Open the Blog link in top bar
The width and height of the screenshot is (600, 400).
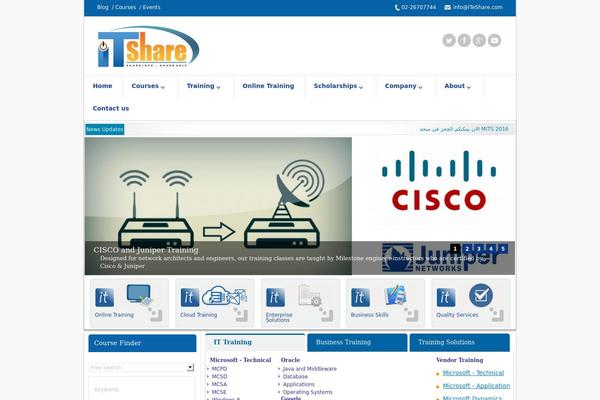pos(103,7)
